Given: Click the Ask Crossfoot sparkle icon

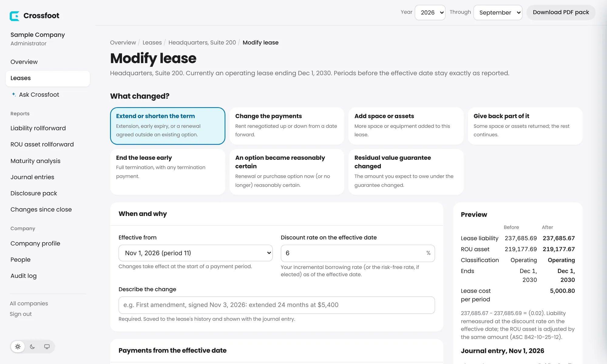Looking at the screenshot, I should (14, 94).
